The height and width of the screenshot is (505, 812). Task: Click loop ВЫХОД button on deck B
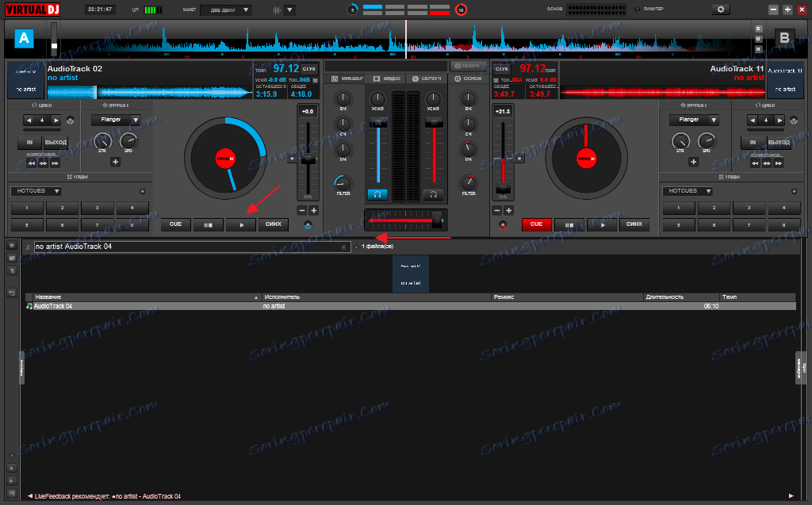point(779,143)
